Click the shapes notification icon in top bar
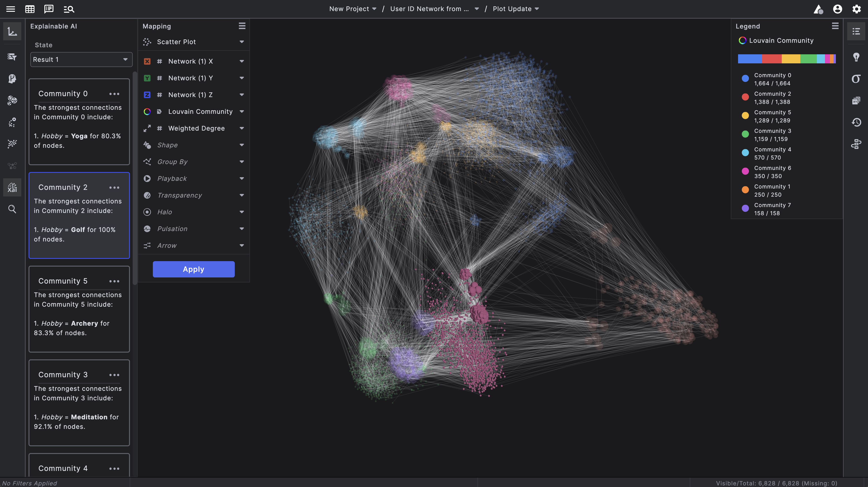Image resolution: width=868 pixels, height=487 pixels. [818, 9]
